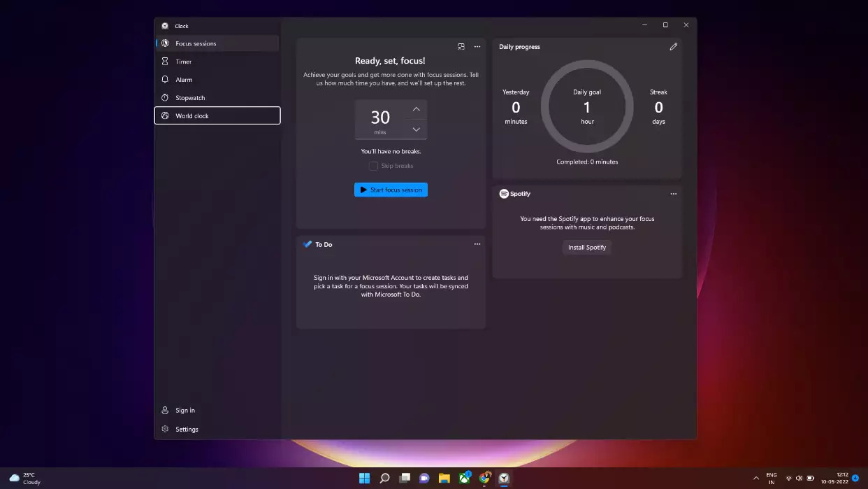Click the Windows Start button
The image size is (868, 489).
[364, 479]
